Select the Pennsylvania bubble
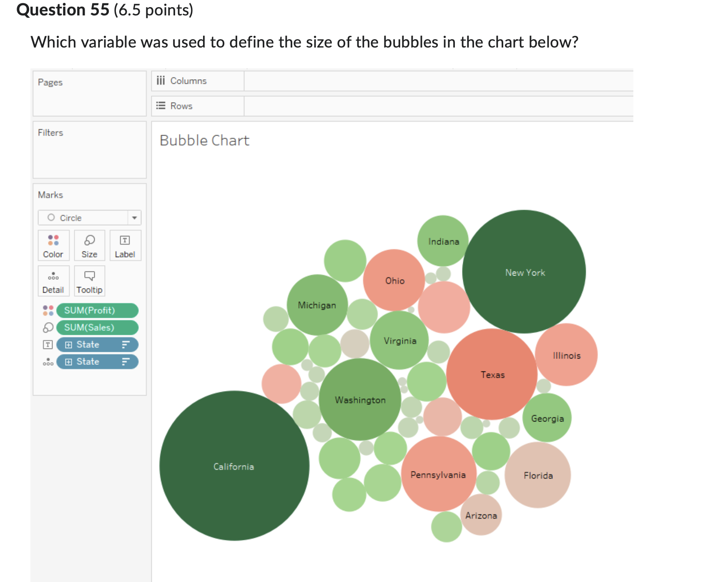 pyautogui.click(x=439, y=474)
